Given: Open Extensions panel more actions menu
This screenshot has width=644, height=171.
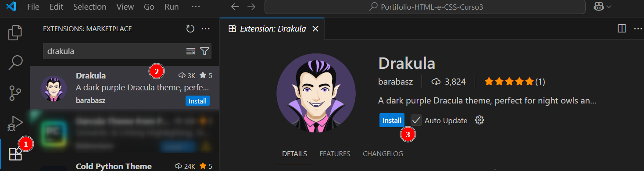Looking at the screenshot, I should 205,29.
